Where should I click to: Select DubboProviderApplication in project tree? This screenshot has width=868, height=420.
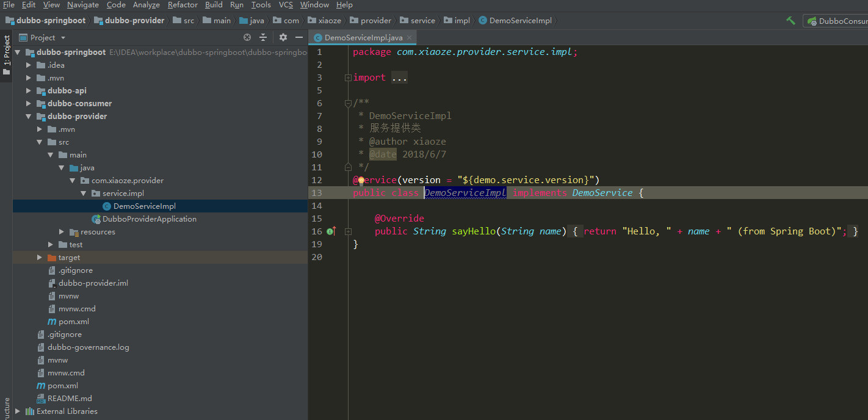(149, 219)
